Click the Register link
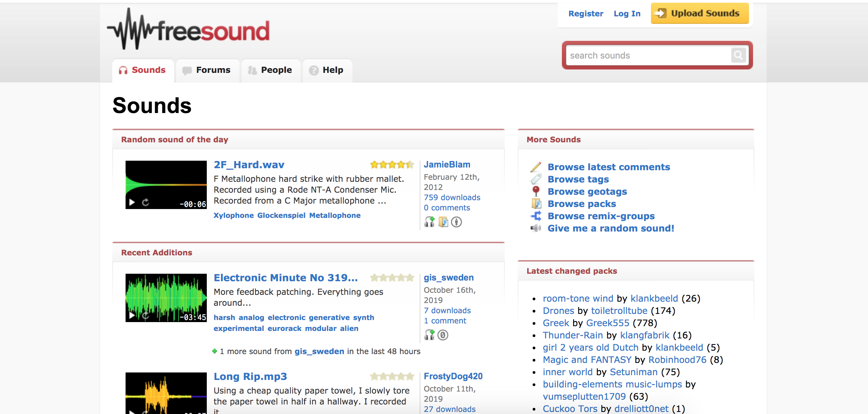Screen dimensions: 868x414 586,14
